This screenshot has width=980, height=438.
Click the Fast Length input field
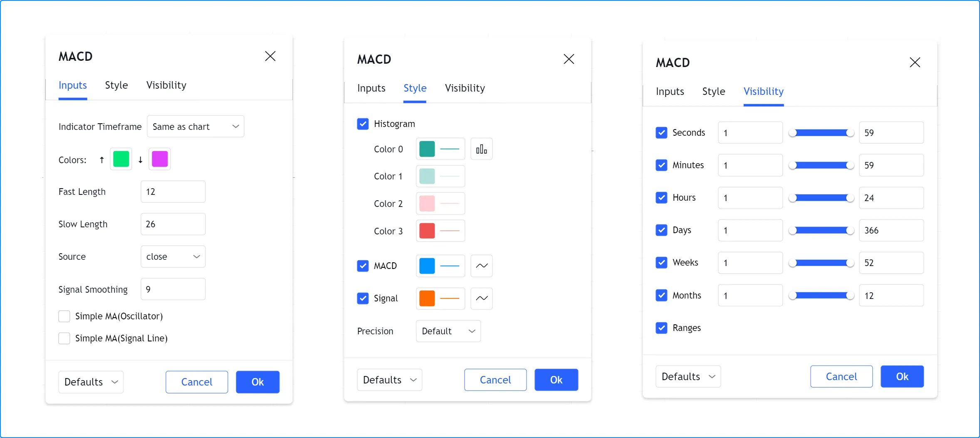pos(173,192)
